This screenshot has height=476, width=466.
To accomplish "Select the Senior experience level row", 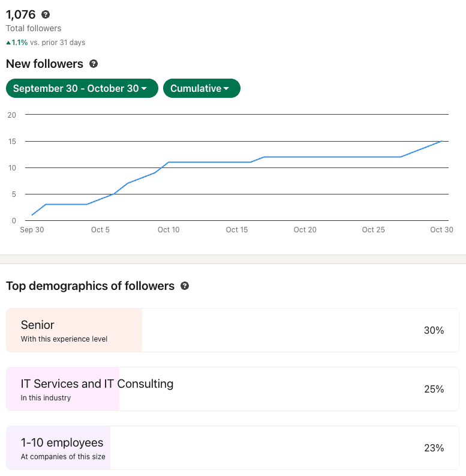I will [x=232, y=330].
